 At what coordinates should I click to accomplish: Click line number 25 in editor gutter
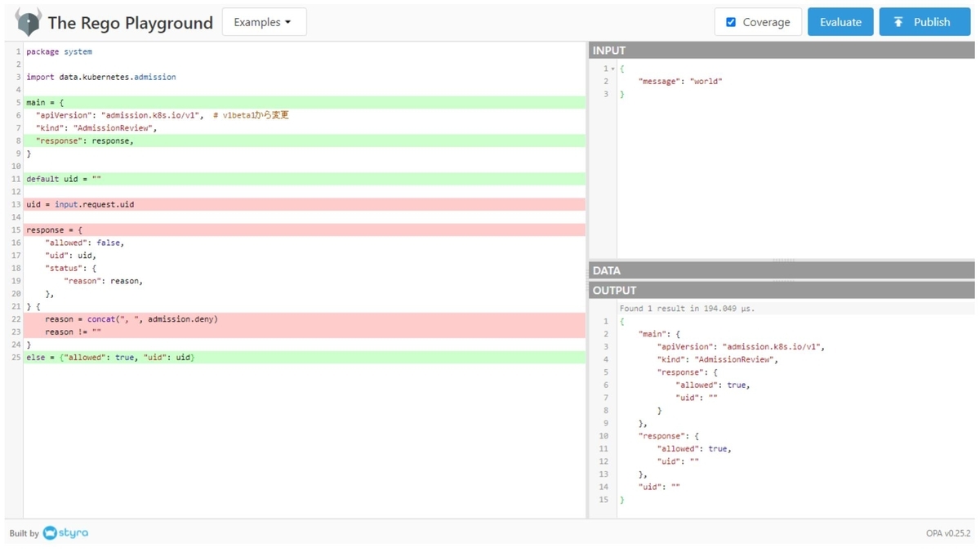tap(16, 358)
